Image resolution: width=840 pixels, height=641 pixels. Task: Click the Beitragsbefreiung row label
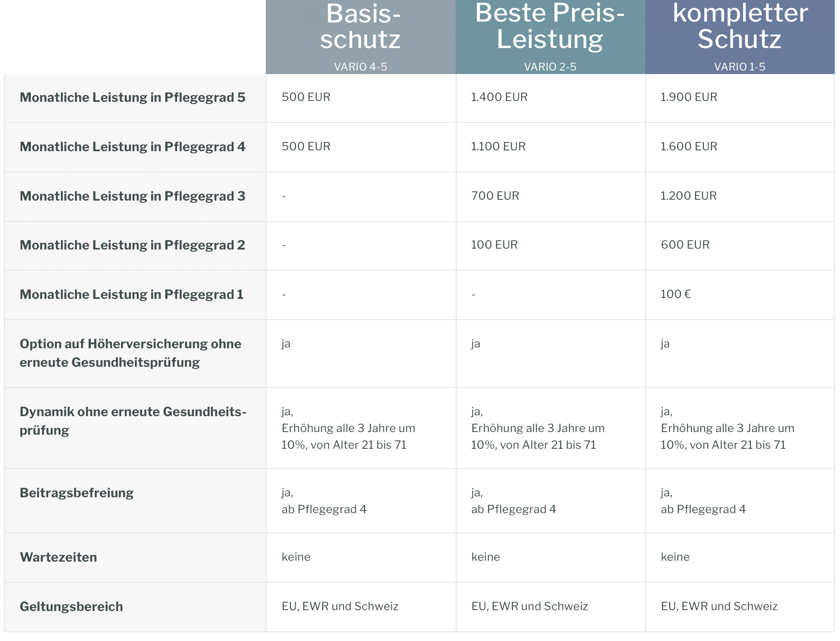click(77, 493)
